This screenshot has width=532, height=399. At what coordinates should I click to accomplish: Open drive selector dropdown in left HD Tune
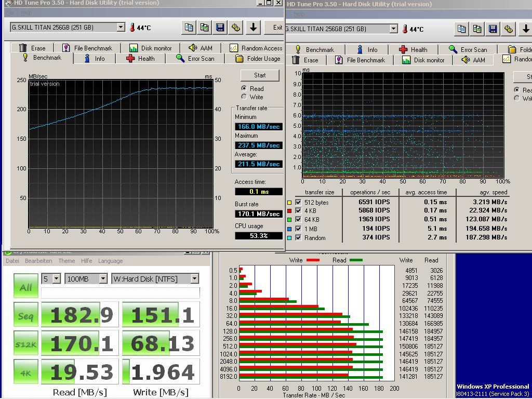(x=121, y=27)
